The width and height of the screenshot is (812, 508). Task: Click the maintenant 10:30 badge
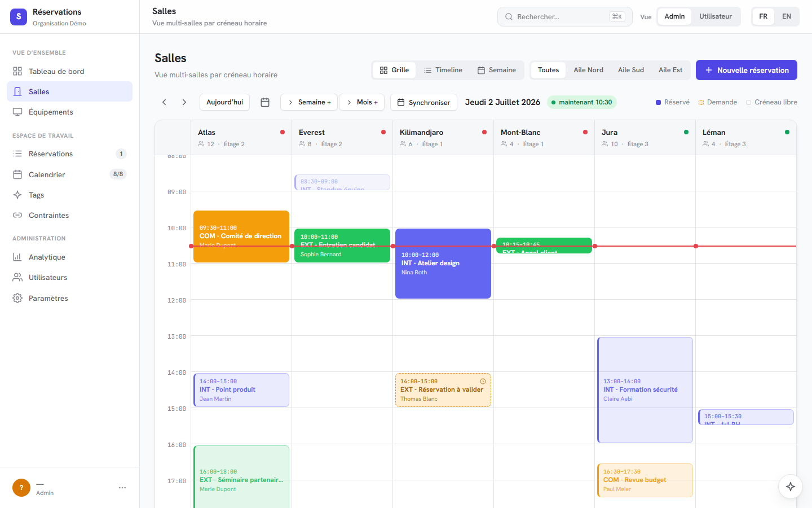(x=581, y=102)
